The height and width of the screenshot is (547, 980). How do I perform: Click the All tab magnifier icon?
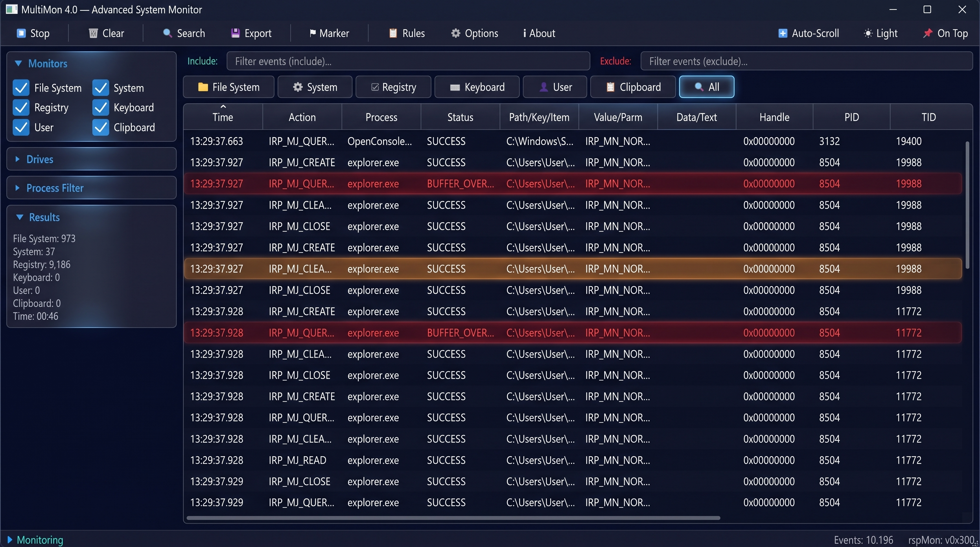699,87
